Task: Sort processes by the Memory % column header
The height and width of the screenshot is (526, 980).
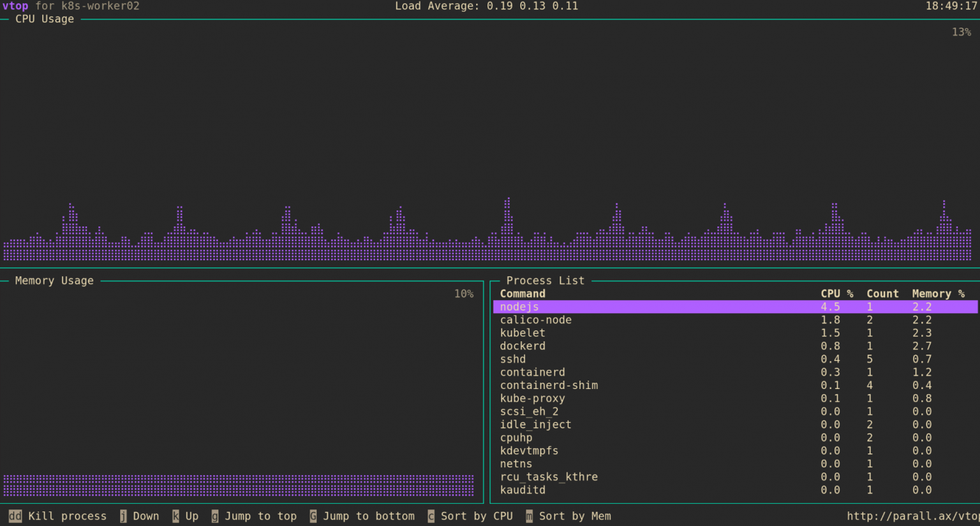Action: point(938,293)
